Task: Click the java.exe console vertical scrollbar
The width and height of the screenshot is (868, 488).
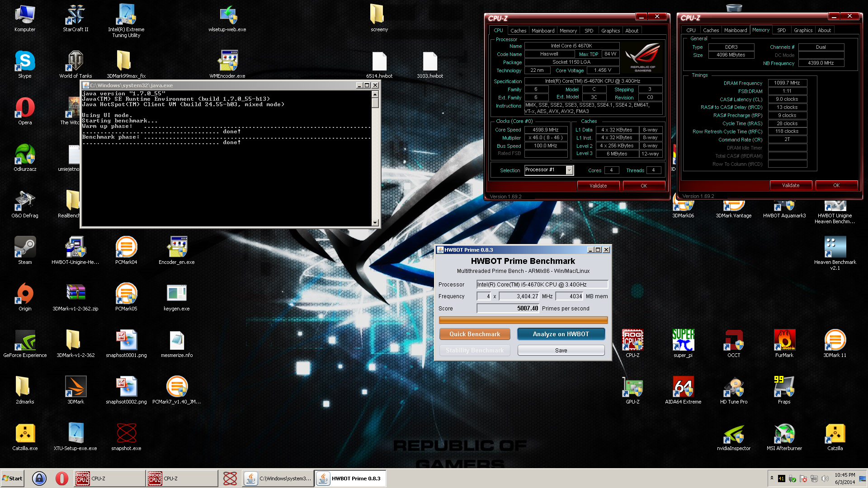Action: 375,158
